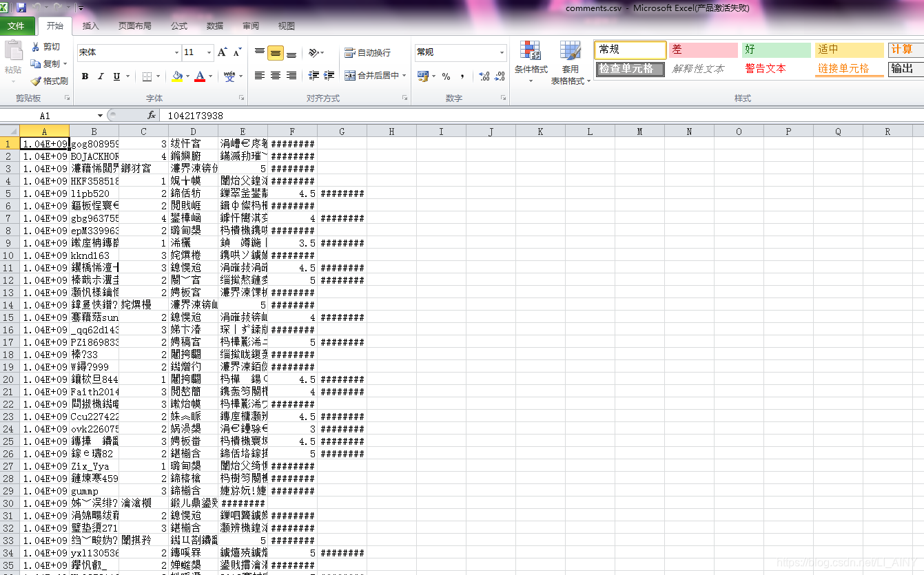Screen dimensions: 924x575
Task: Align text left
Action: [x=260, y=76]
